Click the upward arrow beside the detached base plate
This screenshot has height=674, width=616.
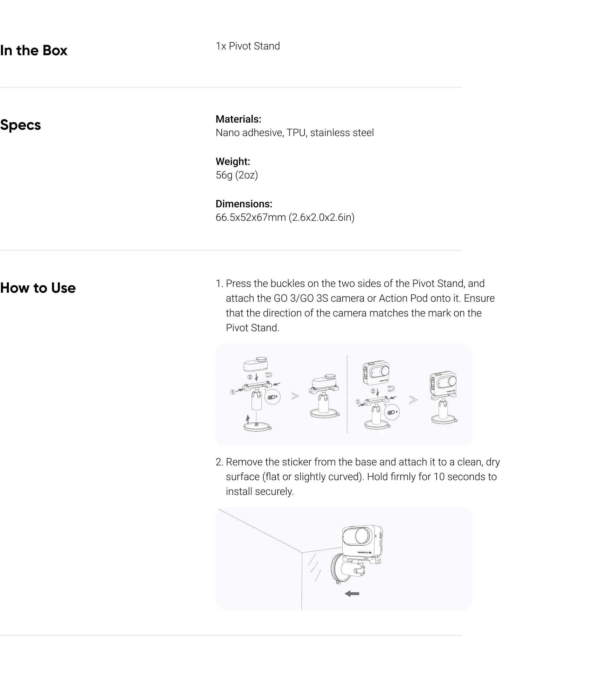(248, 419)
